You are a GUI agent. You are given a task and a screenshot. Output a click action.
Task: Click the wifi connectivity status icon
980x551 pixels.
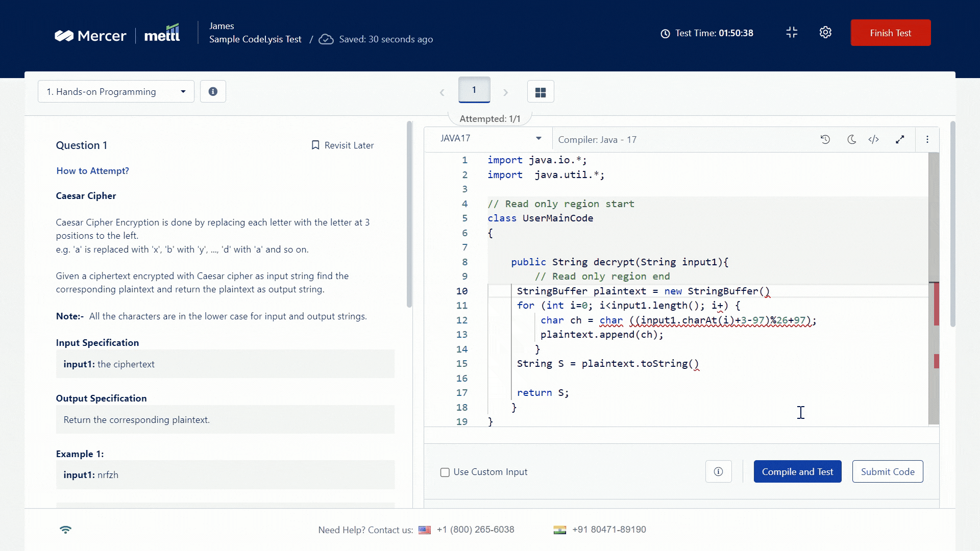[x=65, y=530]
